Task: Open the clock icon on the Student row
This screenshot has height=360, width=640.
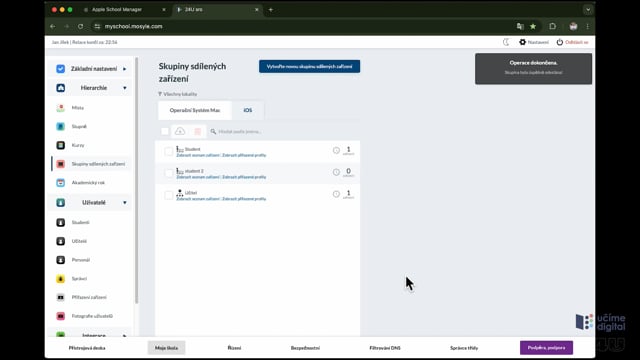Action: [x=336, y=150]
